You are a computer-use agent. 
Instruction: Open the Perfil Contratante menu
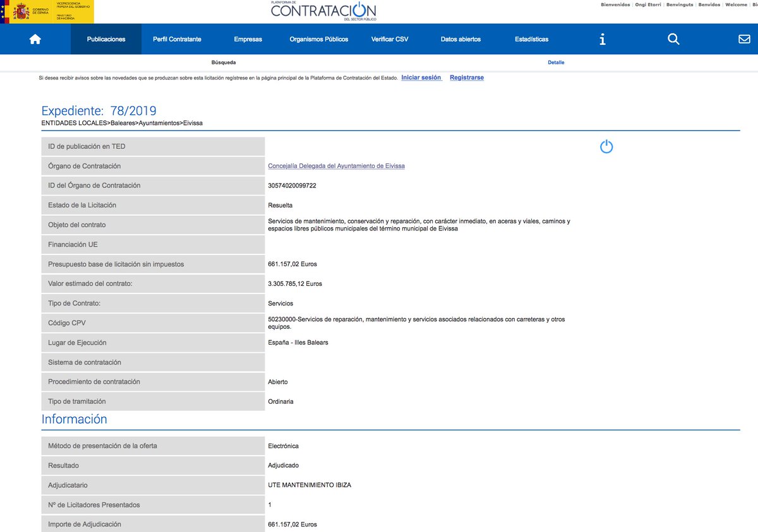177,39
